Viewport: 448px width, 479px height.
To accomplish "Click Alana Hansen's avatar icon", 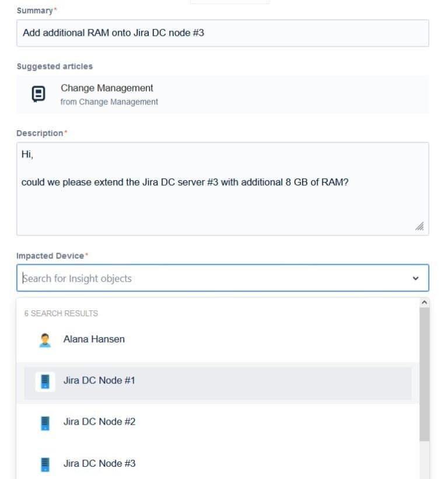I will 44,339.
